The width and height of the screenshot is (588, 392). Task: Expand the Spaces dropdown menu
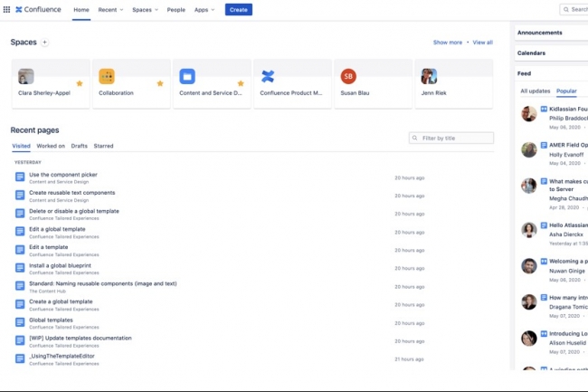(145, 10)
